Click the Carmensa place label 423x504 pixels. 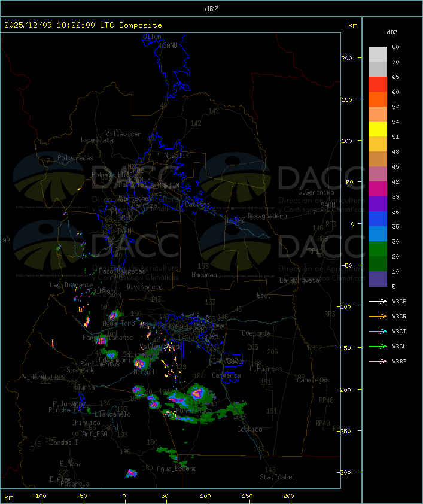coord(226,375)
